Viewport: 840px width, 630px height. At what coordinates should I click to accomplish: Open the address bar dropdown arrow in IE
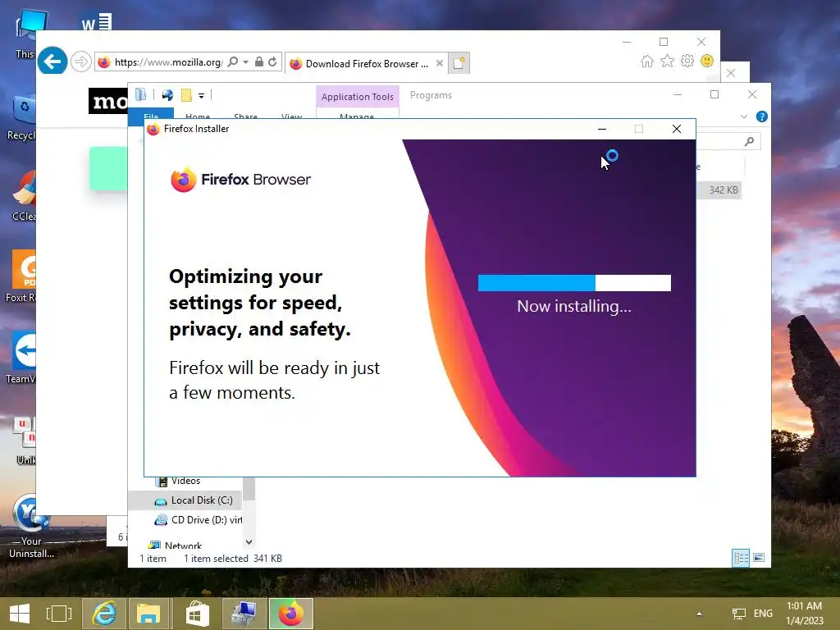pos(245,62)
